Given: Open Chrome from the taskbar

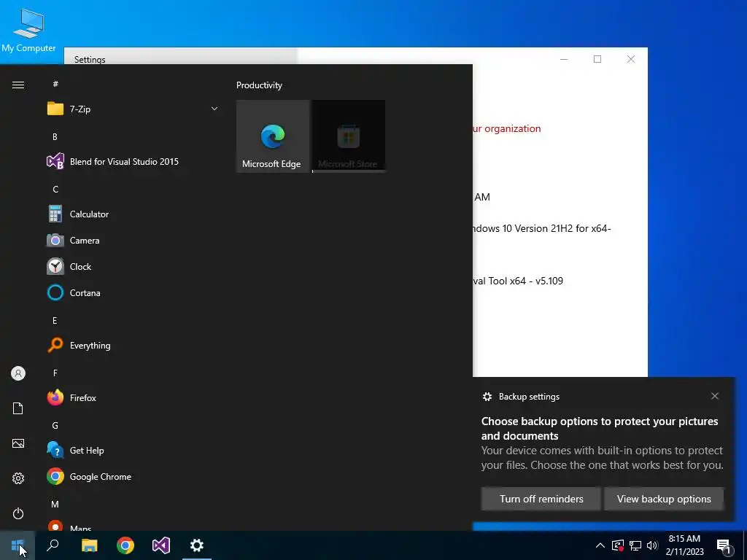Looking at the screenshot, I should 125,545.
